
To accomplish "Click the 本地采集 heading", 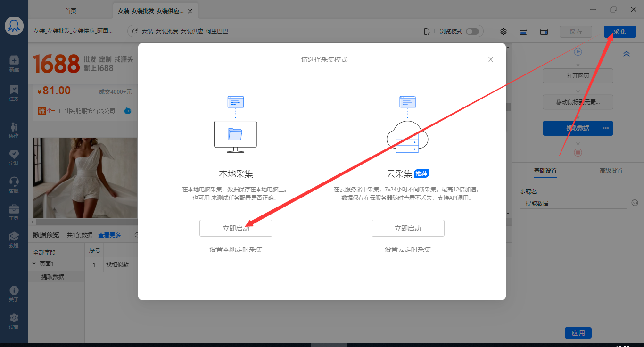I will [x=236, y=174].
